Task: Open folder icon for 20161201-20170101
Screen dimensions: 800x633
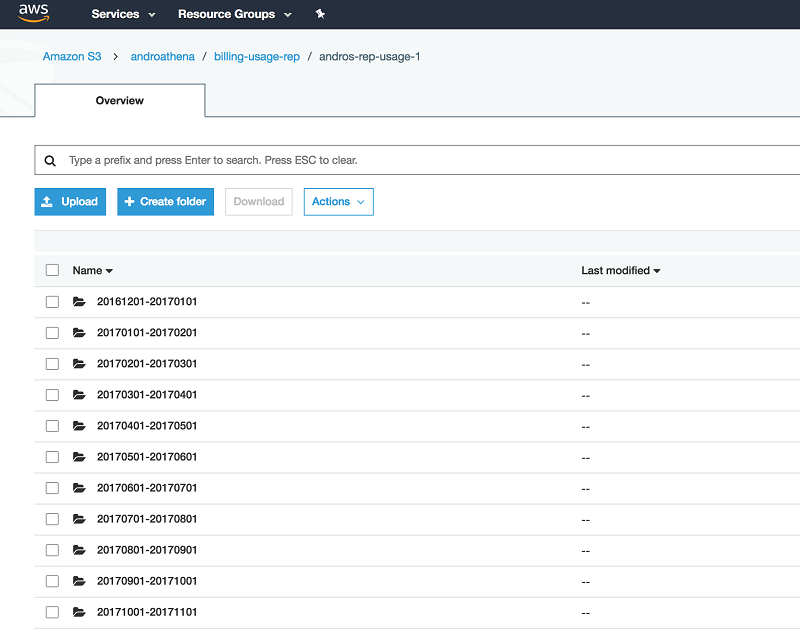Action: 79,301
